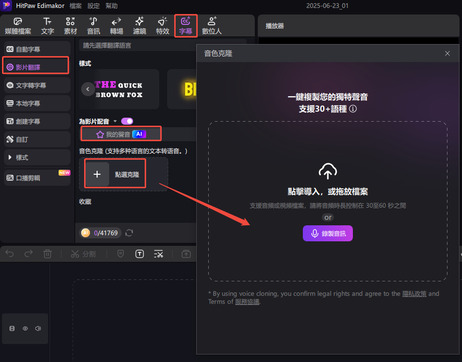Click the HitPaw Edimakor logo icon
The width and height of the screenshot is (462, 362).
6,5
